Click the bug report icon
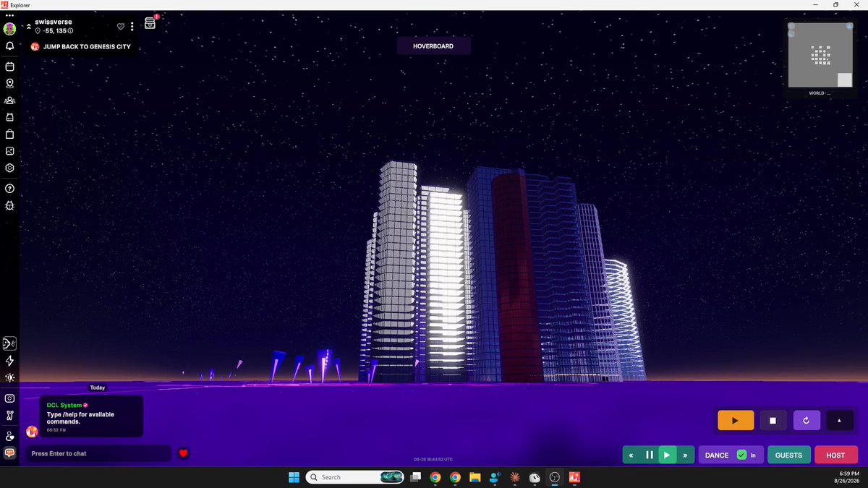The width and height of the screenshot is (868, 488). point(10,205)
